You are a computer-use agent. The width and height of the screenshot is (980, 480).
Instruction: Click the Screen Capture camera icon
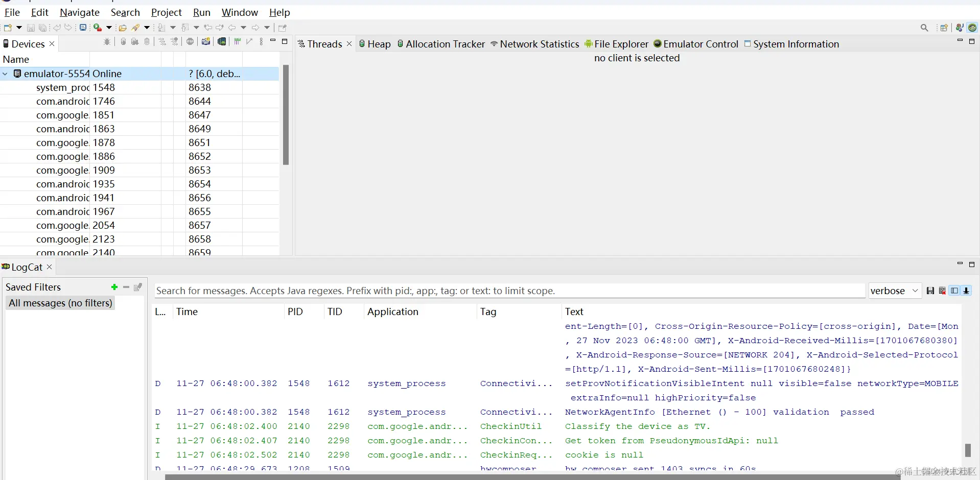206,42
